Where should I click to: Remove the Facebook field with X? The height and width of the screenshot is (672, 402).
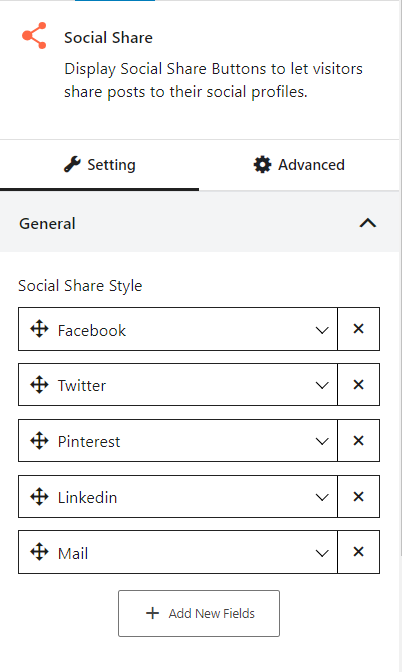point(358,329)
